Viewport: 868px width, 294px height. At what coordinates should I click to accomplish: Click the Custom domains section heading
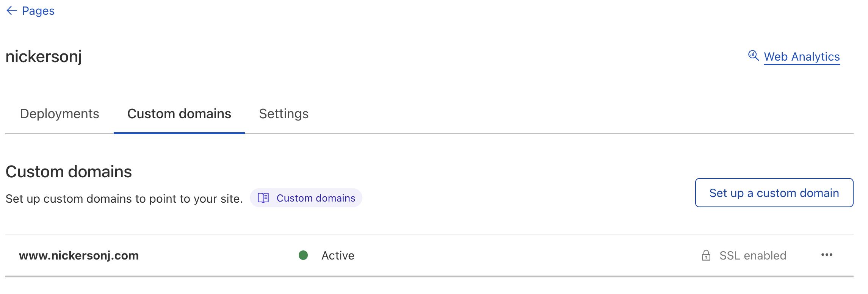[69, 171]
